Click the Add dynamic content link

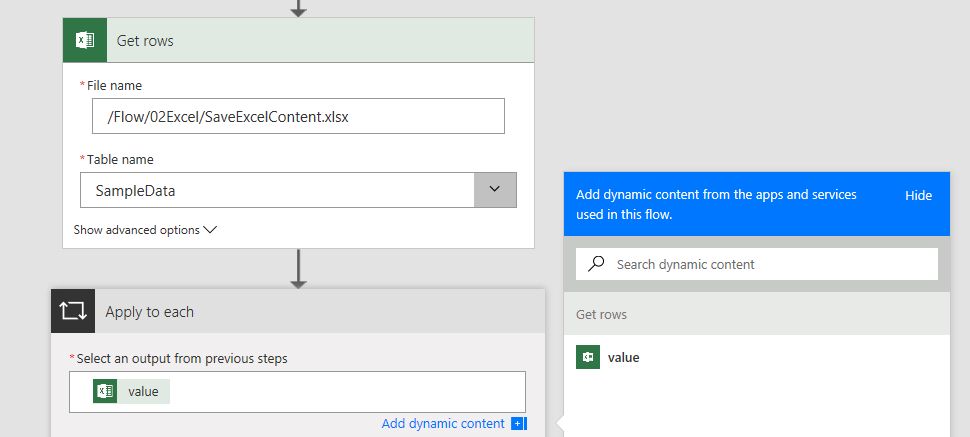coord(443,424)
